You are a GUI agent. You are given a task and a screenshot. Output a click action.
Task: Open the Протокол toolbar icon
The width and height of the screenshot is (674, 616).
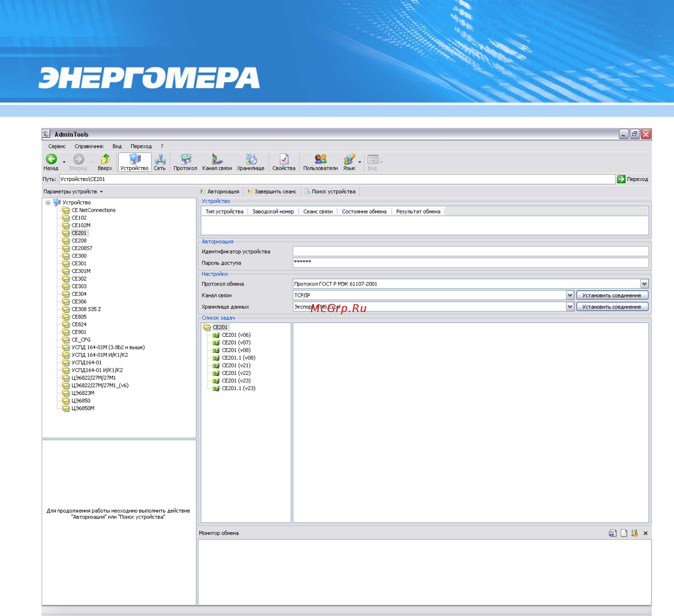pyautogui.click(x=185, y=162)
